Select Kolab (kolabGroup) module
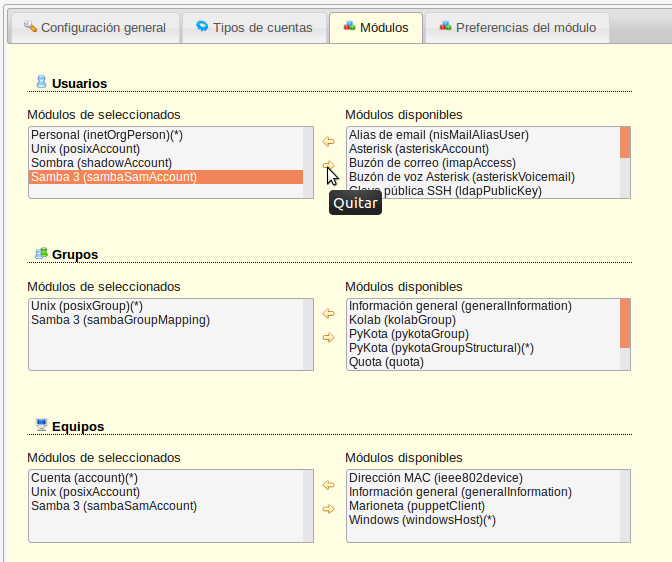672x562 pixels. coord(483,320)
